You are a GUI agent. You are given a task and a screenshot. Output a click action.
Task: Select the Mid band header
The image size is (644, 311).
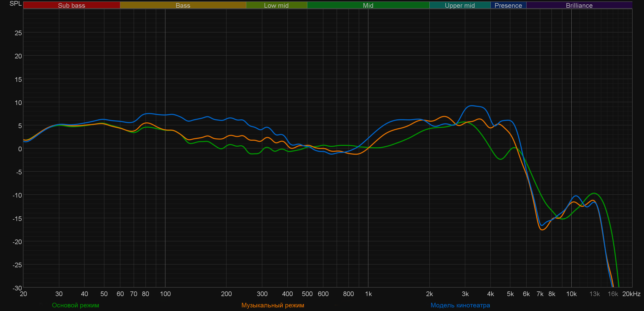click(368, 5)
